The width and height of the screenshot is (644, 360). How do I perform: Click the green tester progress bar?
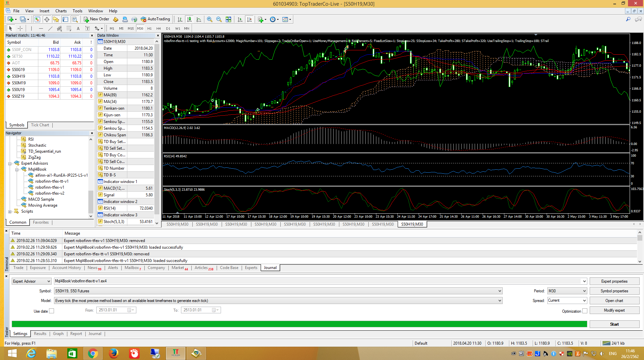[299, 324]
